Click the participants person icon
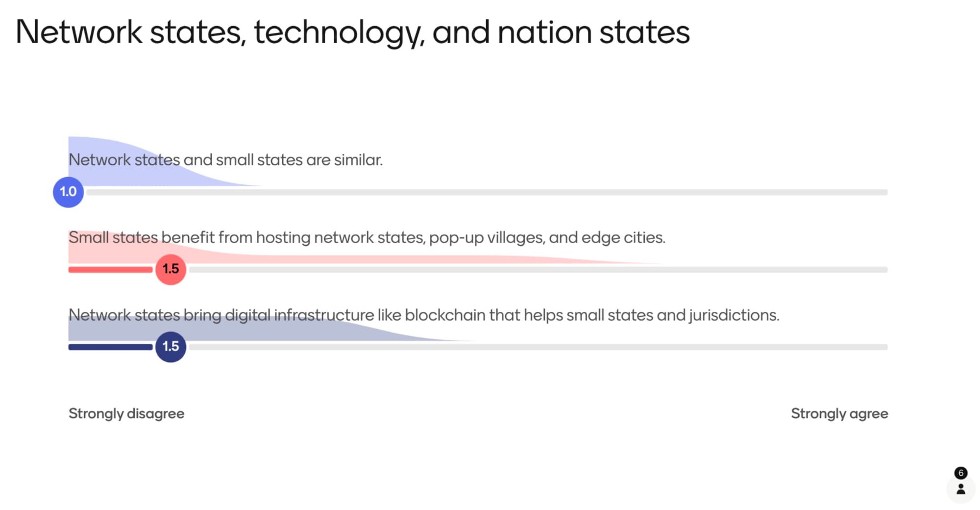The width and height of the screenshot is (980, 510). click(960, 489)
